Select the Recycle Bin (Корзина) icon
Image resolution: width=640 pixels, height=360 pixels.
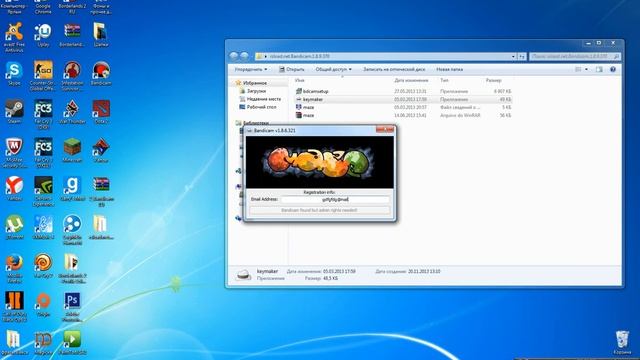coord(622,342)
